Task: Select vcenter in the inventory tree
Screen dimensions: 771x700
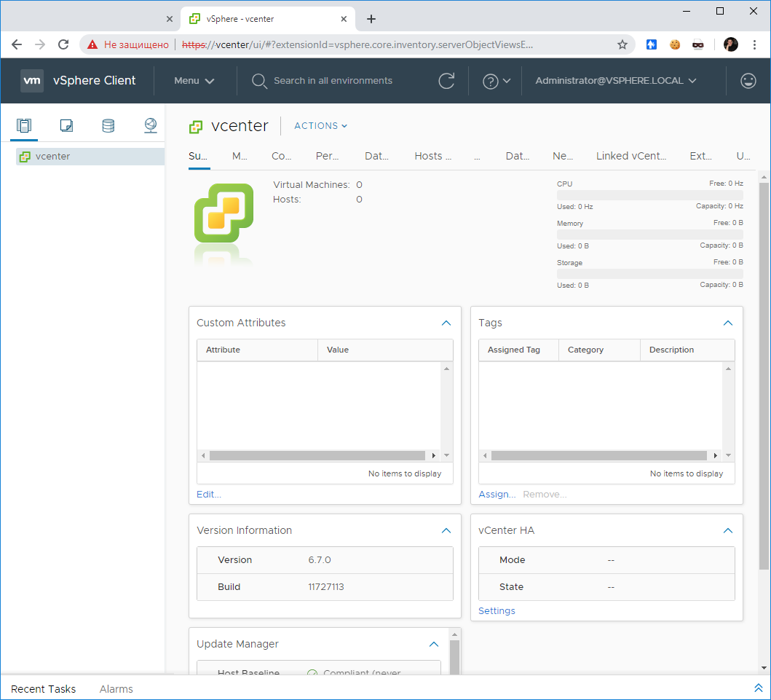Action: click(90, 157)
